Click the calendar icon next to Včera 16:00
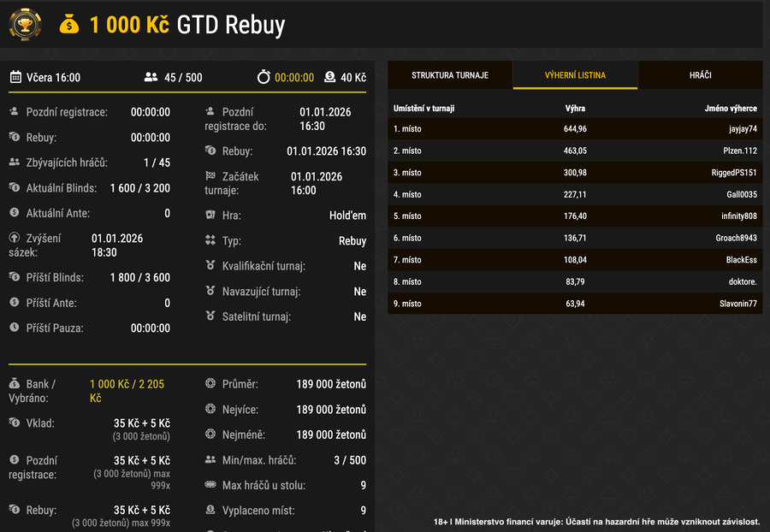770x532 pixels. [x=14, y=76]
